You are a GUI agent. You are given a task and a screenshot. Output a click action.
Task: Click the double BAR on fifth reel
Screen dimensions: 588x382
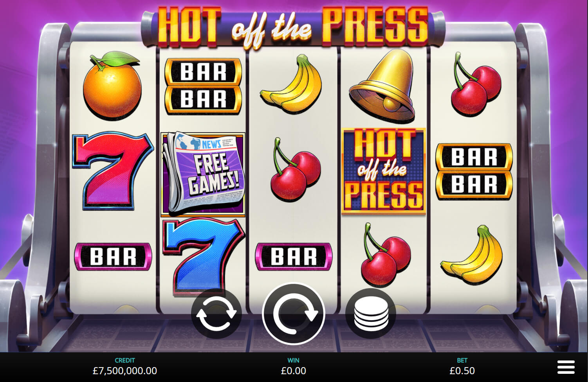(x=474, y=171)
